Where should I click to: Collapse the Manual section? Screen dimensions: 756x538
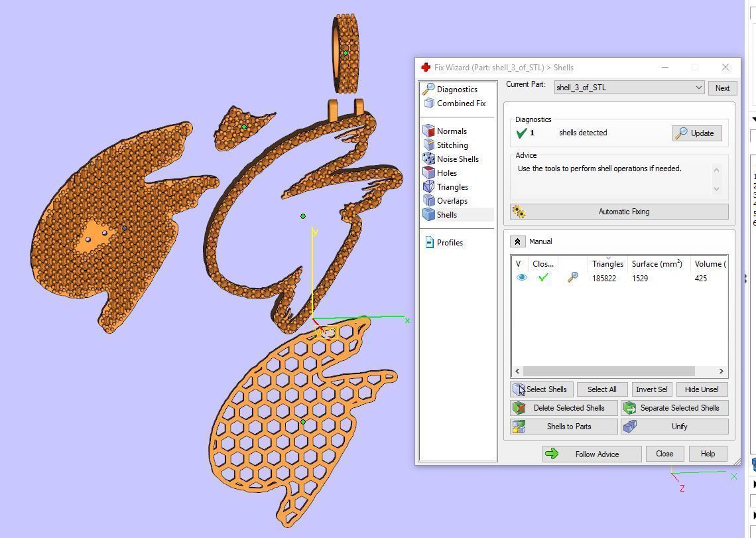coord(517,241)
